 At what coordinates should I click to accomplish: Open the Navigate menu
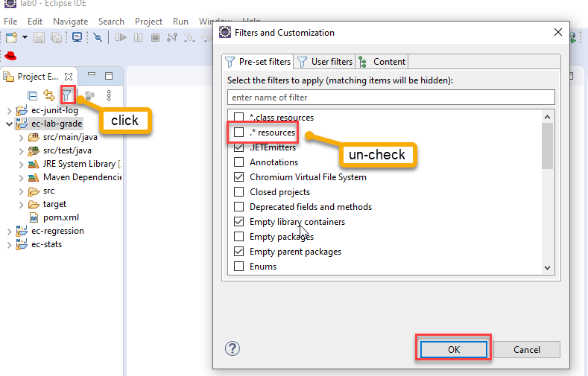[x=71, y=22]
